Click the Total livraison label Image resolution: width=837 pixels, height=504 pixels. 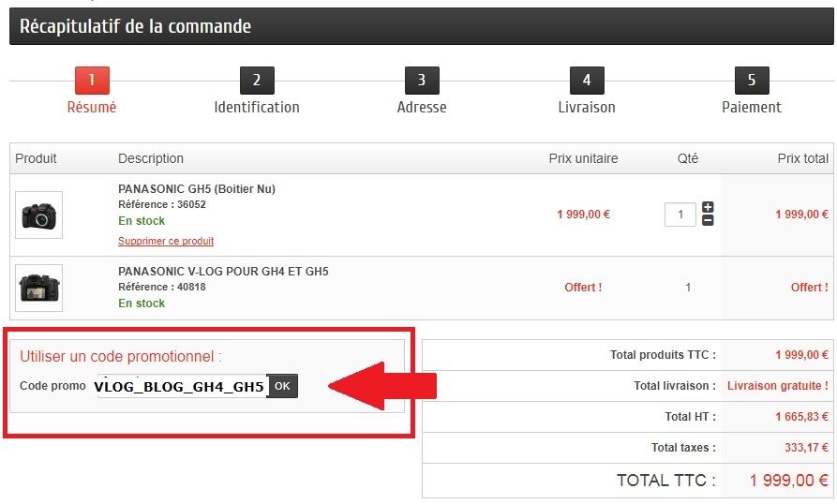675,386
